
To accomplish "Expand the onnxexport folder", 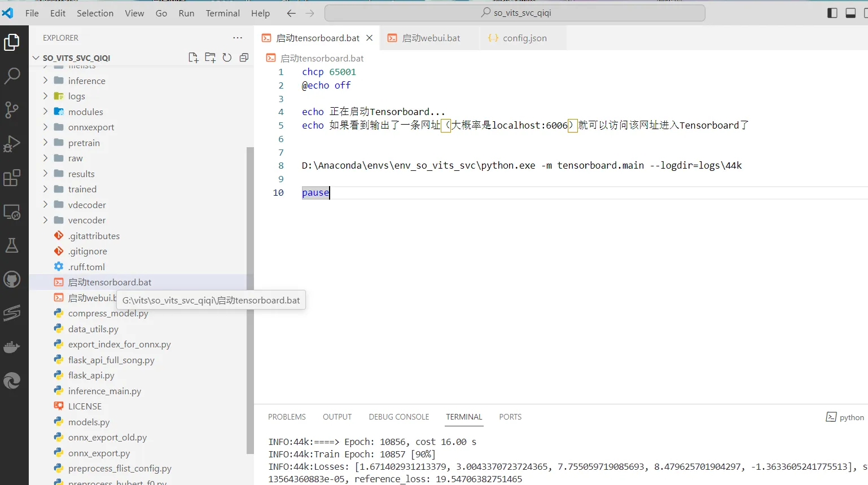I will (x=45, y=127).
